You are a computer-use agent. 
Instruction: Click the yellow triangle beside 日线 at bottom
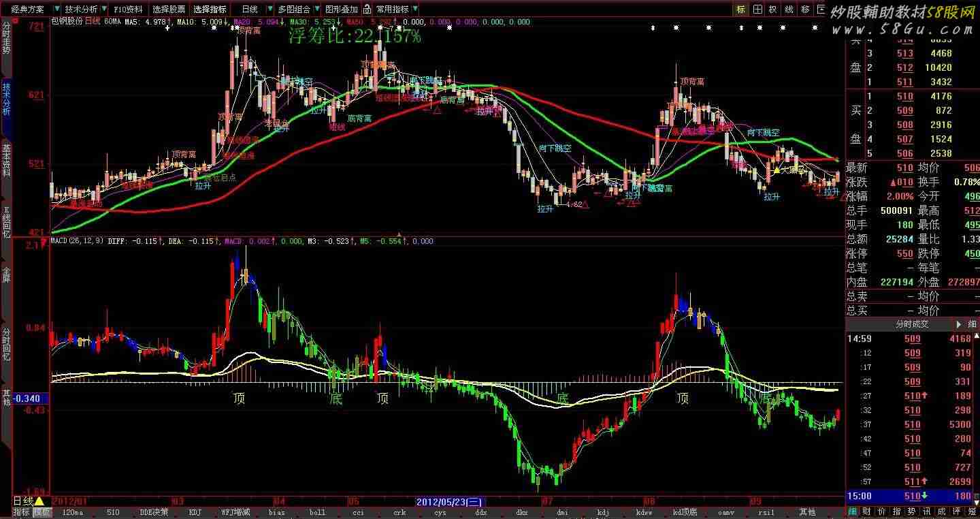[x=39, y=501]
